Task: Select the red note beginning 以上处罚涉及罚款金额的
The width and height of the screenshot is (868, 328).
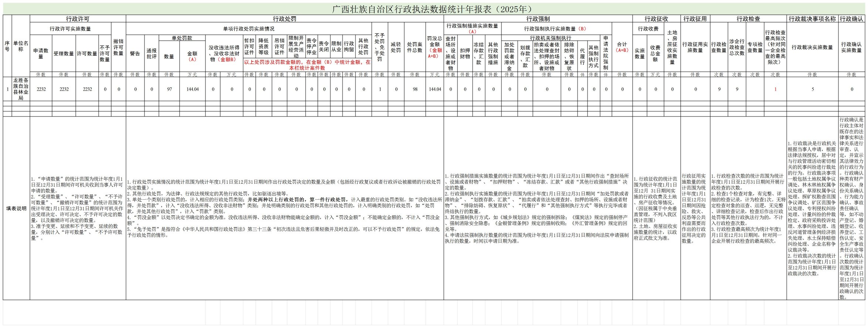Action: point(307,65)
